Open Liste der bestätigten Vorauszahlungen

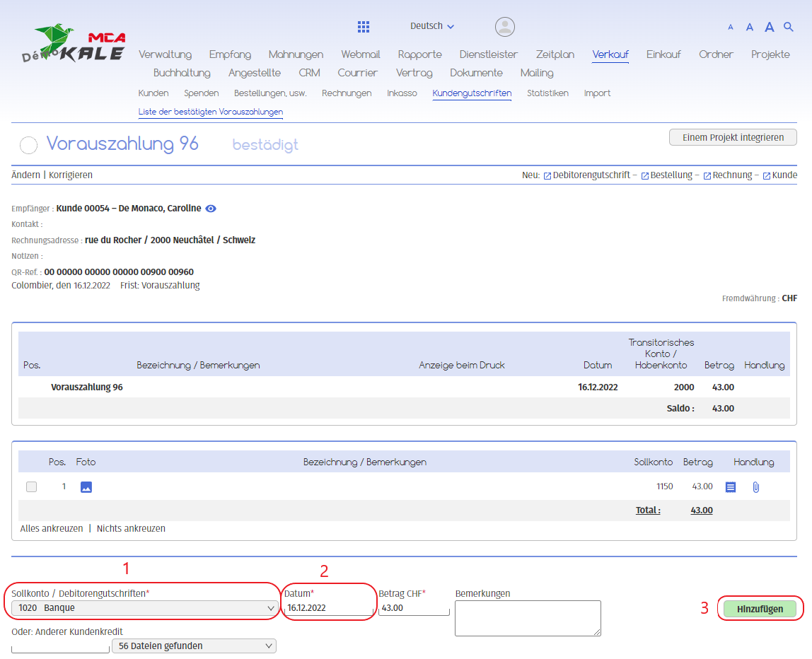tap(210, 112)
